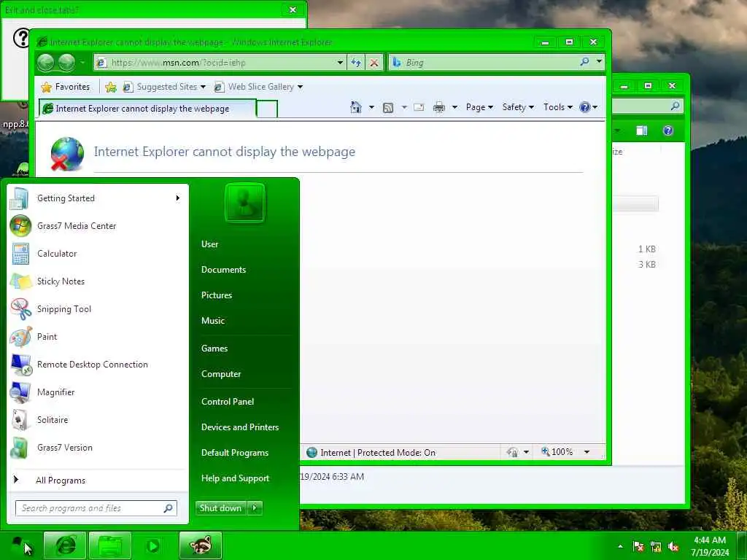The height and width of the screenshot is (560, 747).
Task: Open Calculator from Start menu
Action: (98, 253)
